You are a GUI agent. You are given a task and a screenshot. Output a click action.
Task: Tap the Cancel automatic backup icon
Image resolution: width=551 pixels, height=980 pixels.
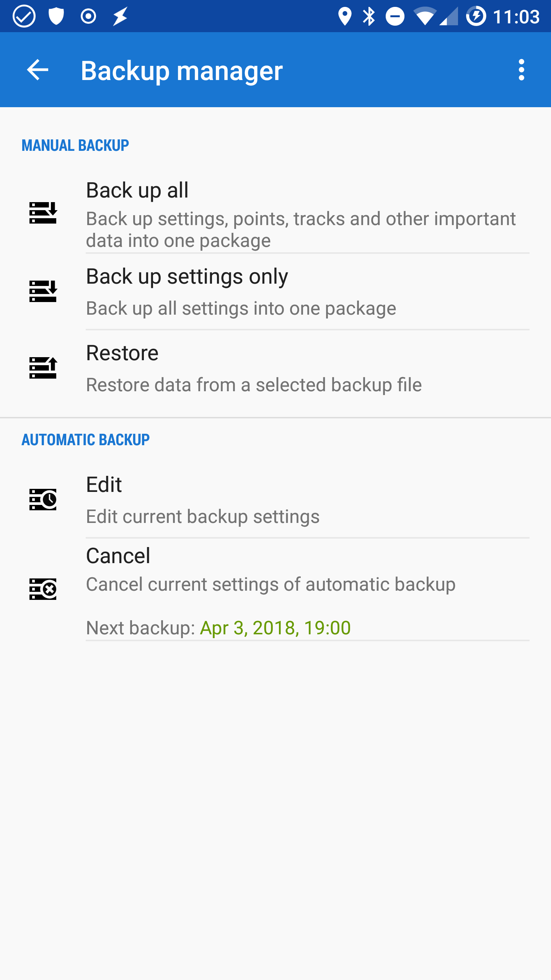tap(43, 589)
